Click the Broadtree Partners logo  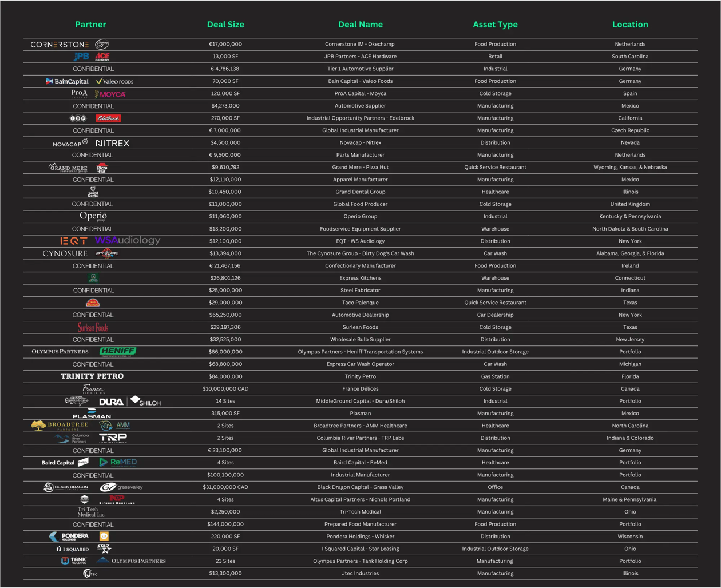(x=60, y=426)
